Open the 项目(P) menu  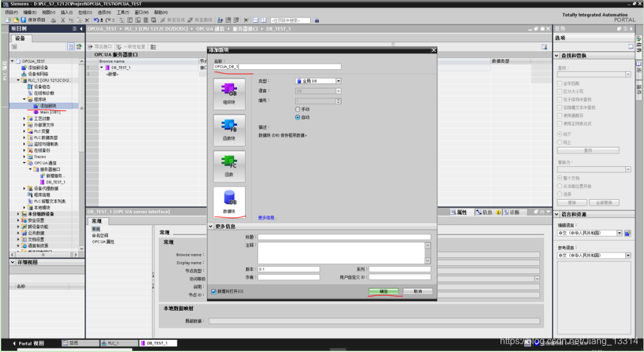click(x=11, y=12)
